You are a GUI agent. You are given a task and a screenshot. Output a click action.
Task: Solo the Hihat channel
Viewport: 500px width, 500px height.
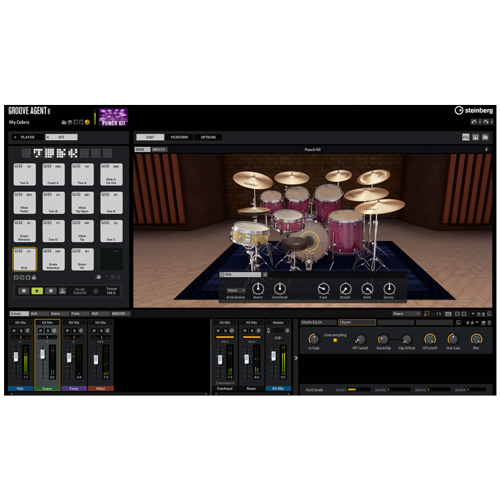click(101, 331)
